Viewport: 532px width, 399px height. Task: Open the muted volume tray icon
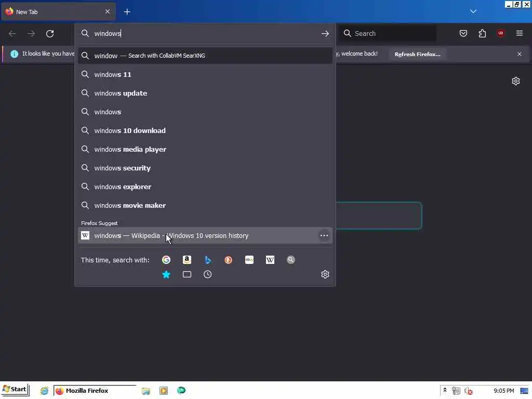tap(469, 391)
